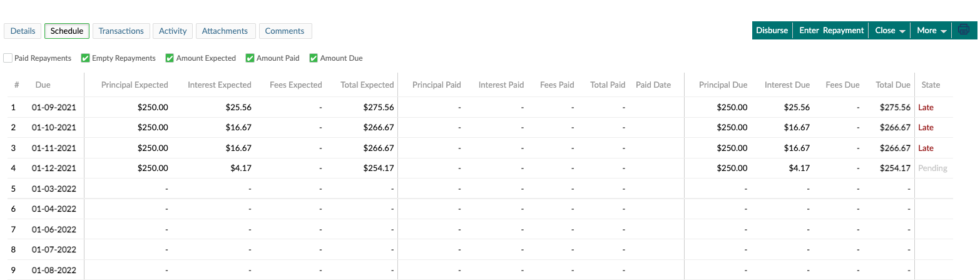Click Interest Expected $25.56 in row 1

coord(238,107)
